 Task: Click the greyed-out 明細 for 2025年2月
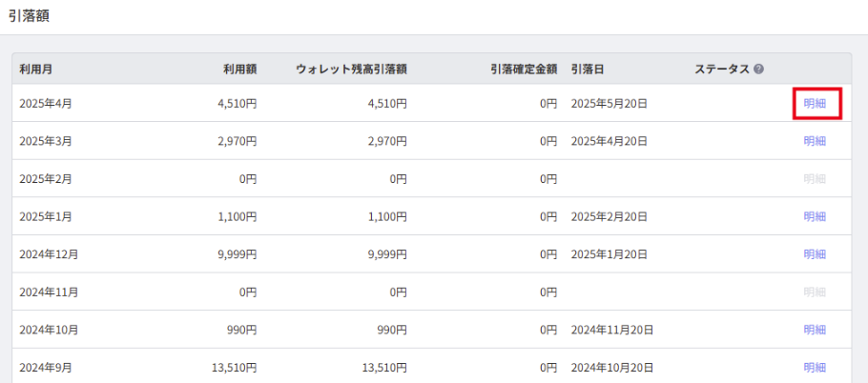point(815,178)
